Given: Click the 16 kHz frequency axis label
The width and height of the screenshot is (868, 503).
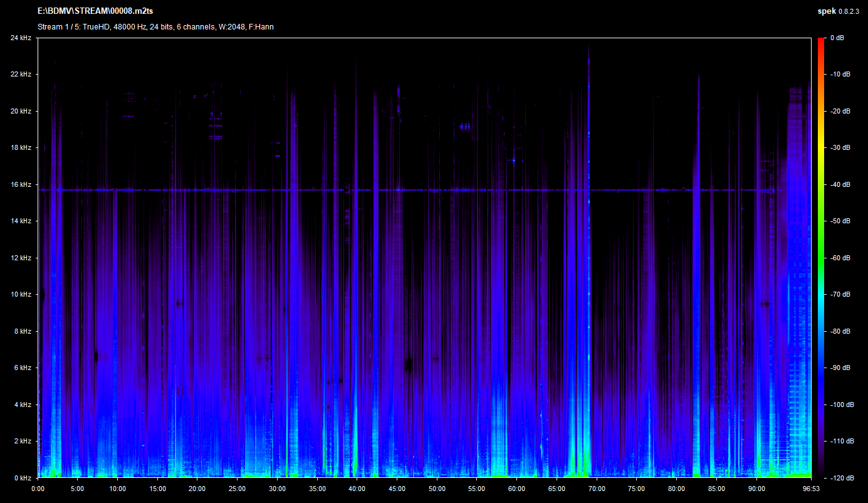Looking at the screenshot, I should click(x=21, y=185).
